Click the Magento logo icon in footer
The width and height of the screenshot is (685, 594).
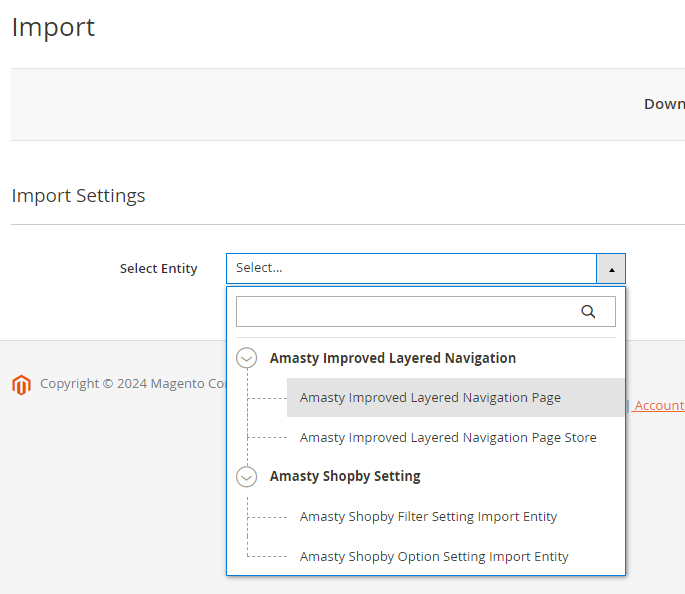[x=21, y=385]
